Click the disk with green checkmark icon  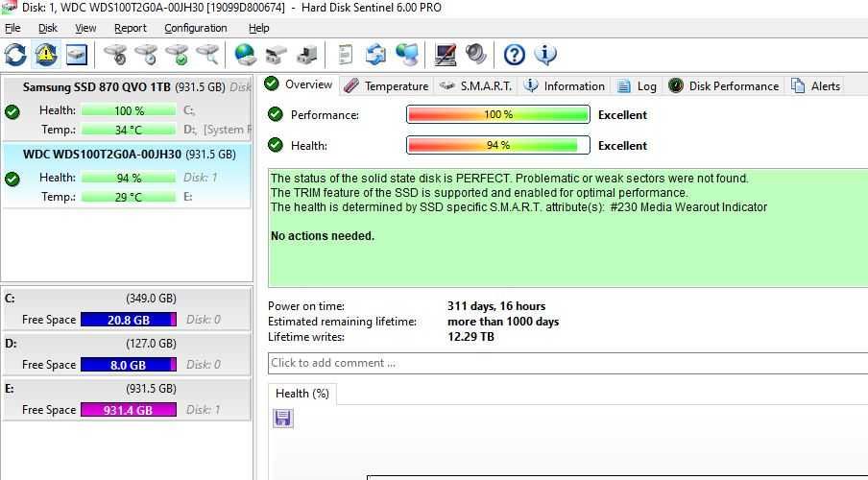pyautogui.click(x=177, y=55)
